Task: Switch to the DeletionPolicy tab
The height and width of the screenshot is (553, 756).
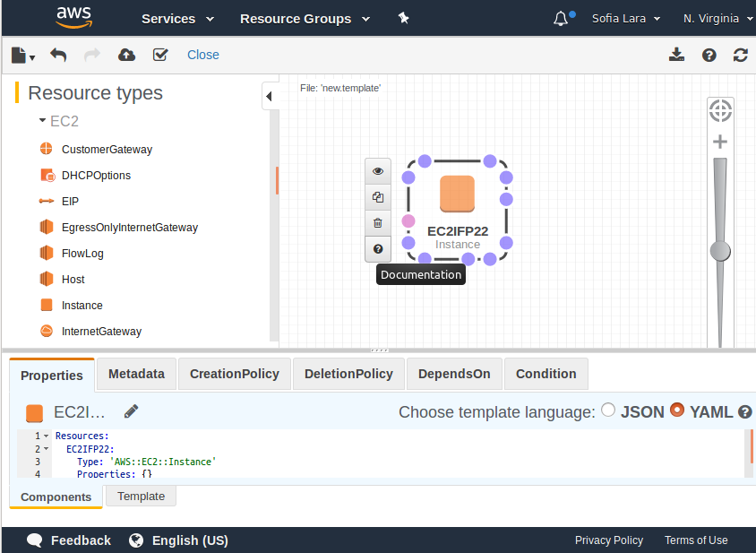Action: pyautogui.click(x=348, y=374)
